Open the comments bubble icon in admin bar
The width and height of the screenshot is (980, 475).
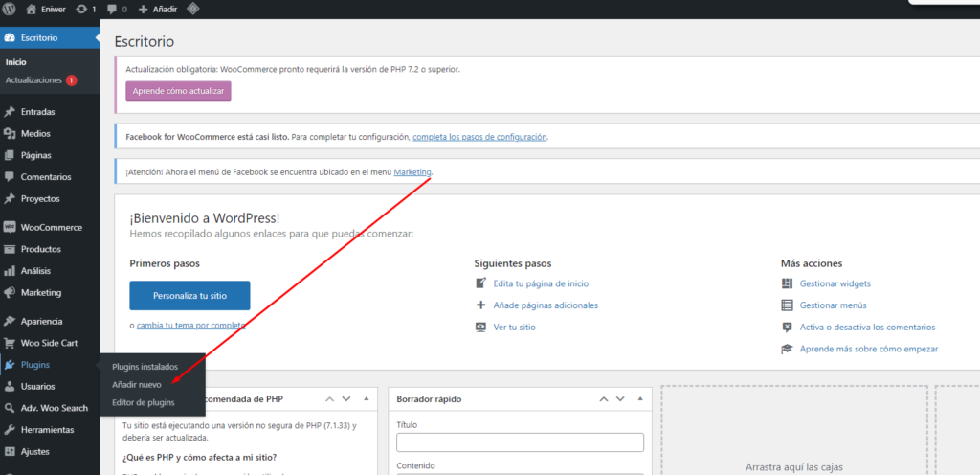pos(111,10)
